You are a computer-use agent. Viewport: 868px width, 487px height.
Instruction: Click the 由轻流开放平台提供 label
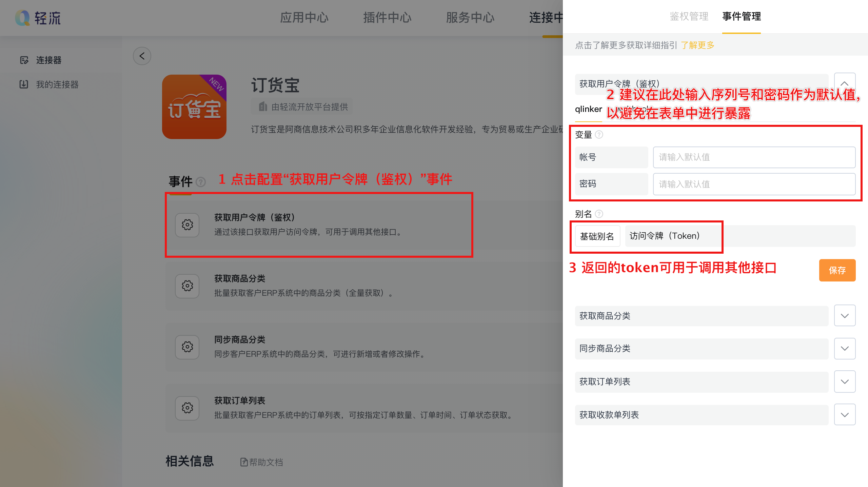tap(310, 107)
